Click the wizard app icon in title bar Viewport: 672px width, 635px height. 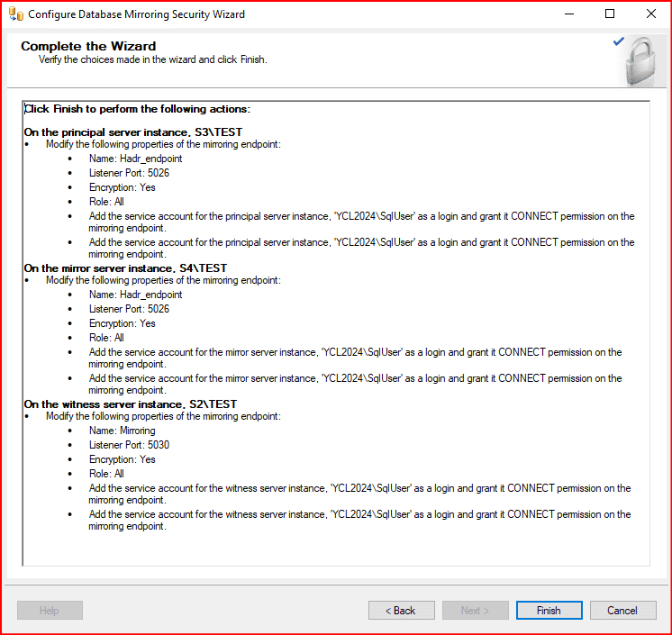15,14
